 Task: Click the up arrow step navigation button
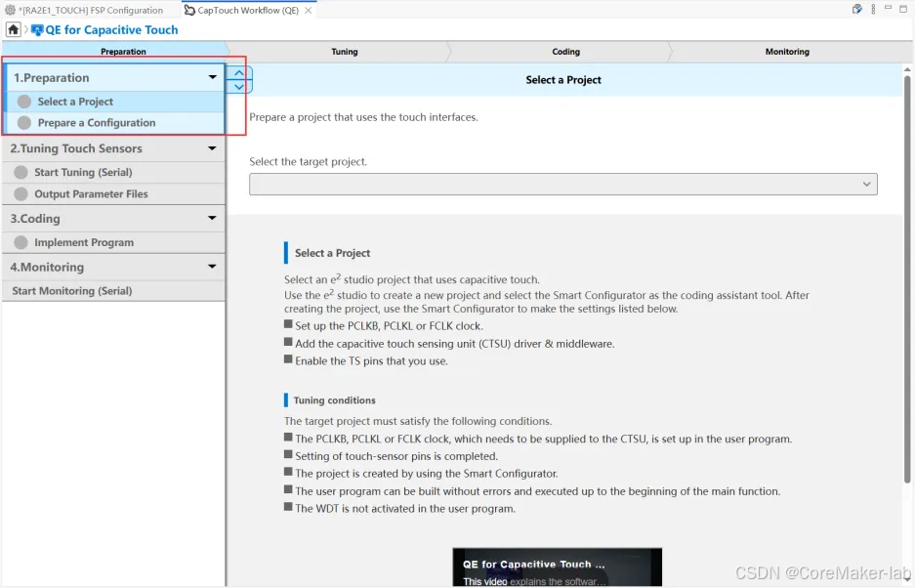coord(238,73)
